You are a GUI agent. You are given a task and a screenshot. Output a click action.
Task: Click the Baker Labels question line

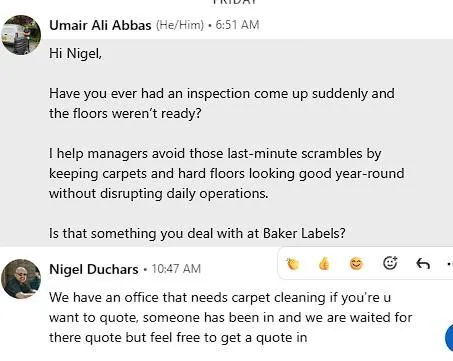pos(197,233)
